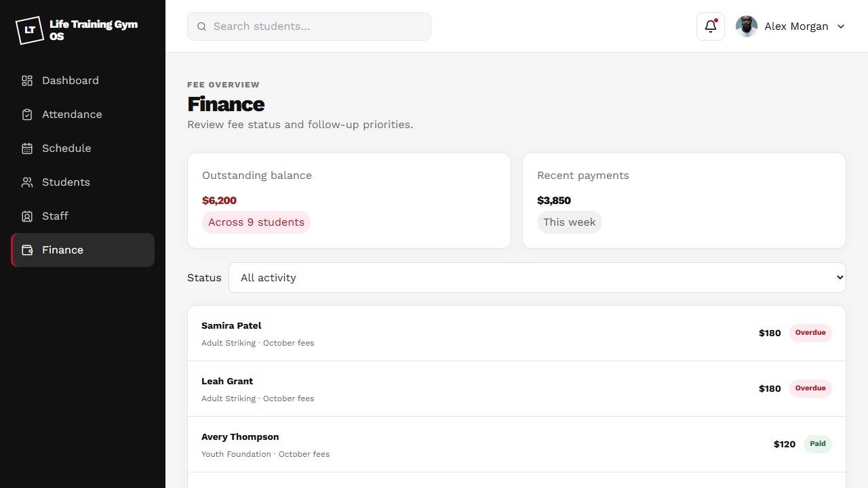Open the Attendance section

[83, 115]
